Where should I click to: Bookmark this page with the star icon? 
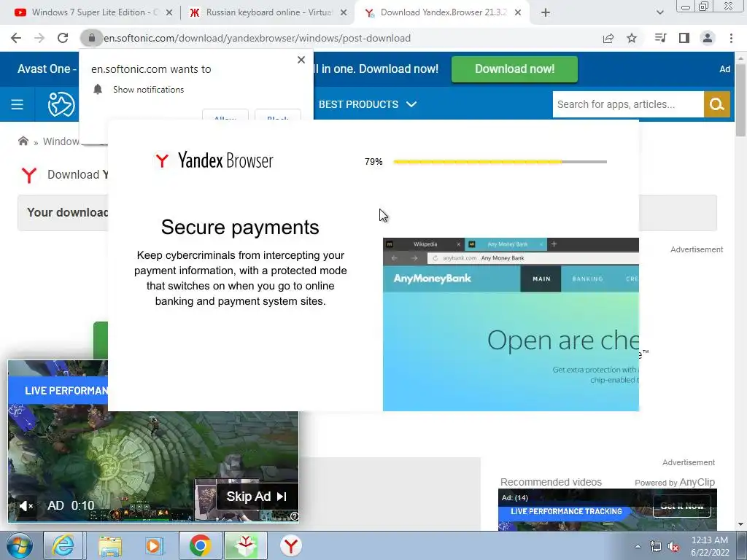click(632, 38)
